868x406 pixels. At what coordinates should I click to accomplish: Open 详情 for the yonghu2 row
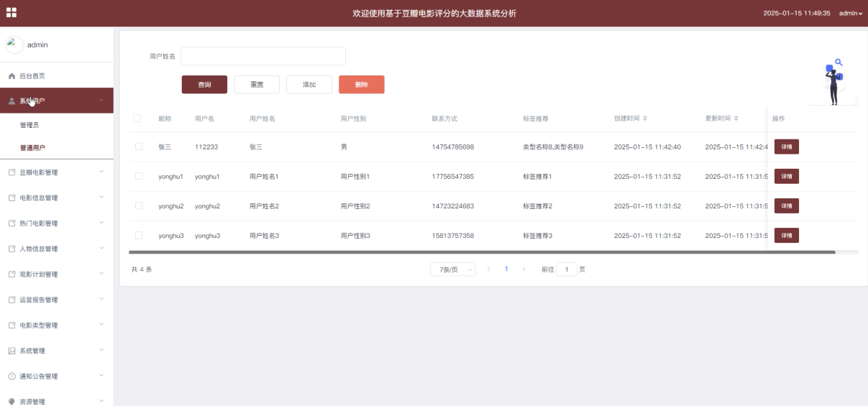pyautogui.click(x=786, y=206)
